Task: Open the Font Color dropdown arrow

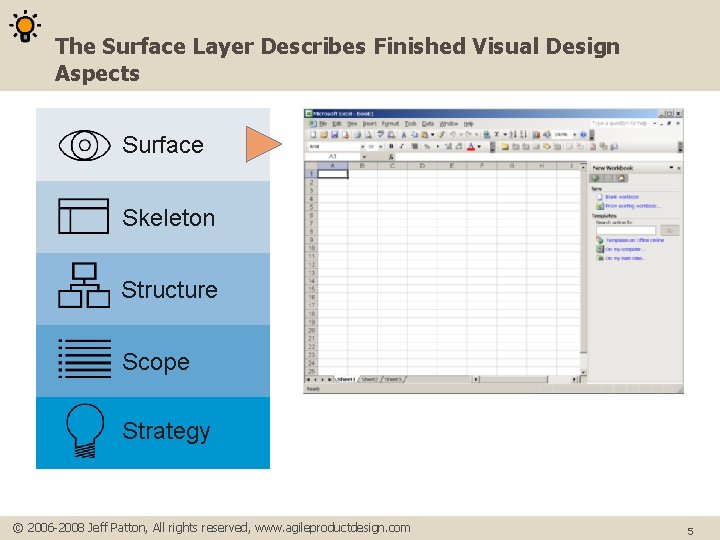Action: coord(479,146)
